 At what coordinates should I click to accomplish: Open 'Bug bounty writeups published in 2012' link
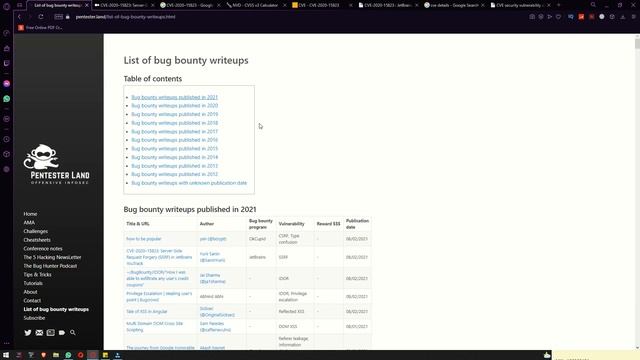[x=175, y=174]
